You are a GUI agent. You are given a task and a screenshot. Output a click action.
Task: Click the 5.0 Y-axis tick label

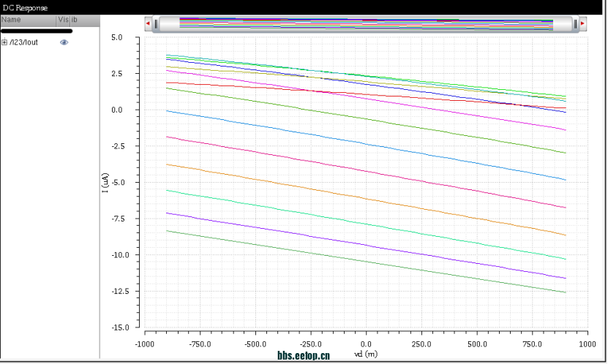pyautogui.click(x=117, y=37)
